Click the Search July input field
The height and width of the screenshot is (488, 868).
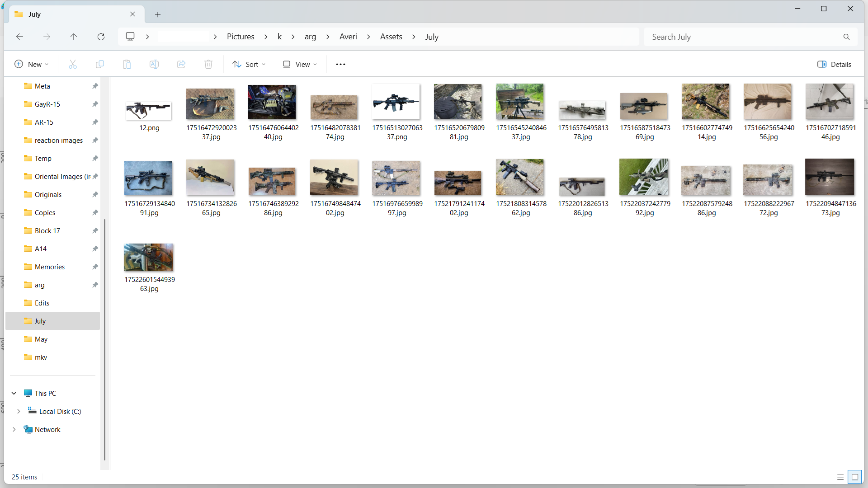tap(744, 37)
